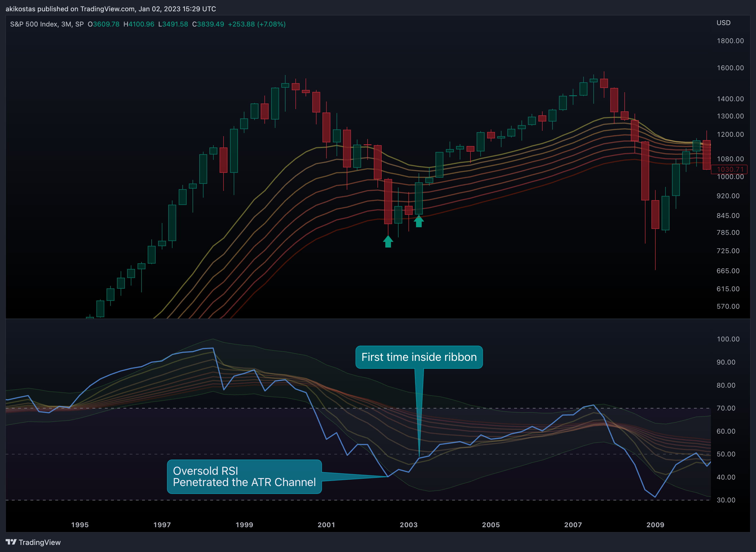Viewport: 756px width, 552px height.
Task: Click the 1600.00 price axis label
Action: click(x=730, y=68)
